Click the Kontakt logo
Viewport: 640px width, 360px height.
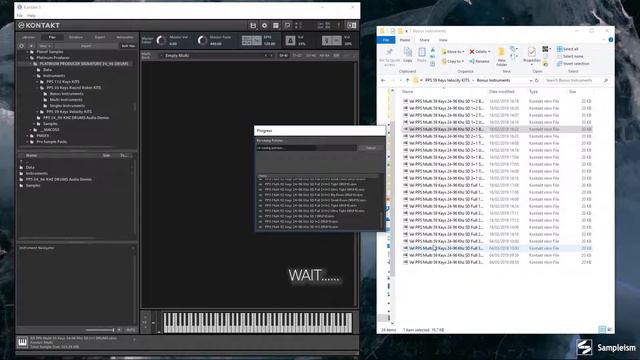pos(39,25)
